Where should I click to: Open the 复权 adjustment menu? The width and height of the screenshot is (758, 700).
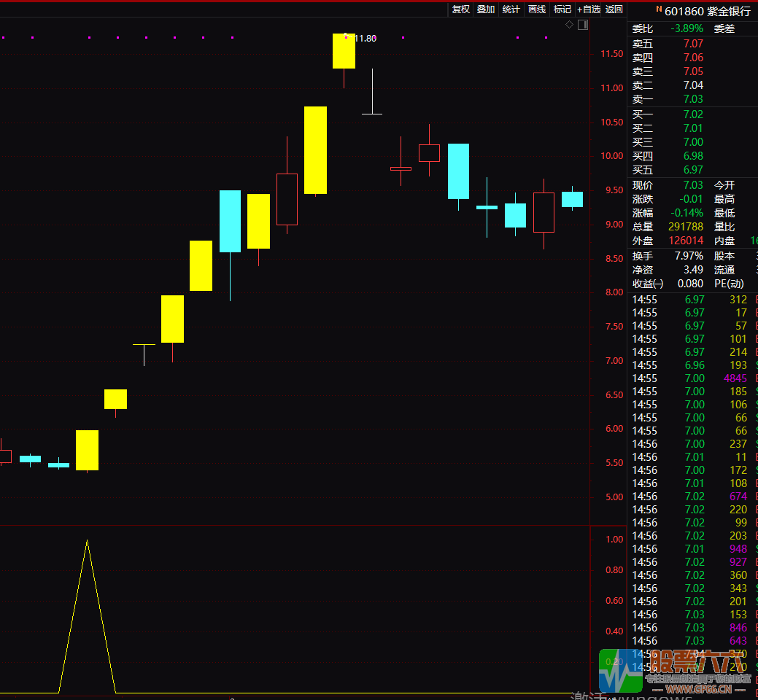click(460, 9)
